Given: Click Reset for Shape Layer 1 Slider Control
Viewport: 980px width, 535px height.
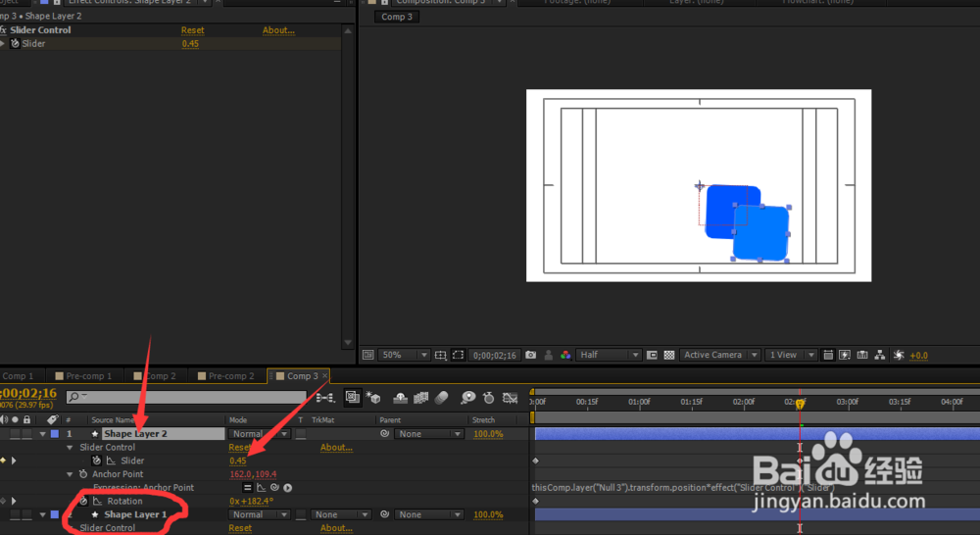Looking at the screenshot, I should pyautogui.click(x=240, y=528).
